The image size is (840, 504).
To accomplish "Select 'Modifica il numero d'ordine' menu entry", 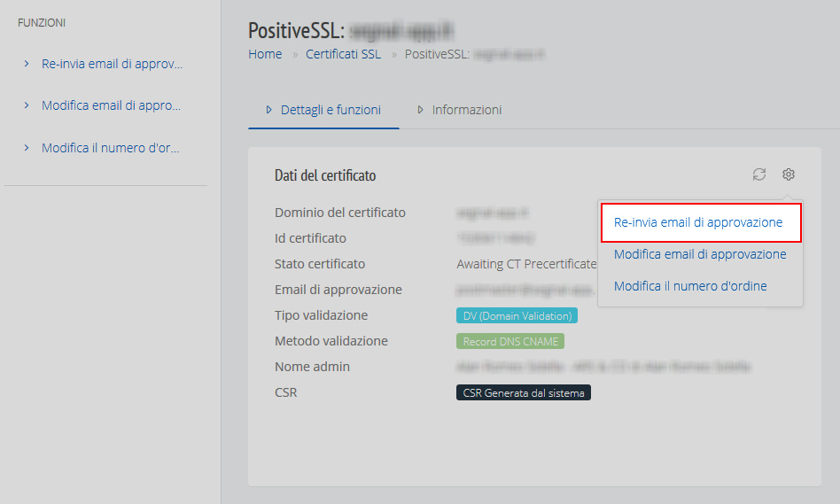I will [x=690, y=286].
